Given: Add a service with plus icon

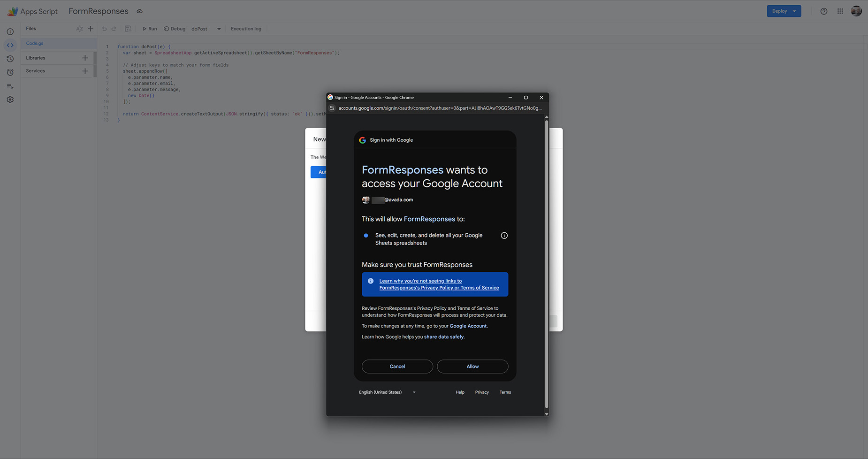Looking at the screenshot, I should pyautogui.click(x=85, y=71).
